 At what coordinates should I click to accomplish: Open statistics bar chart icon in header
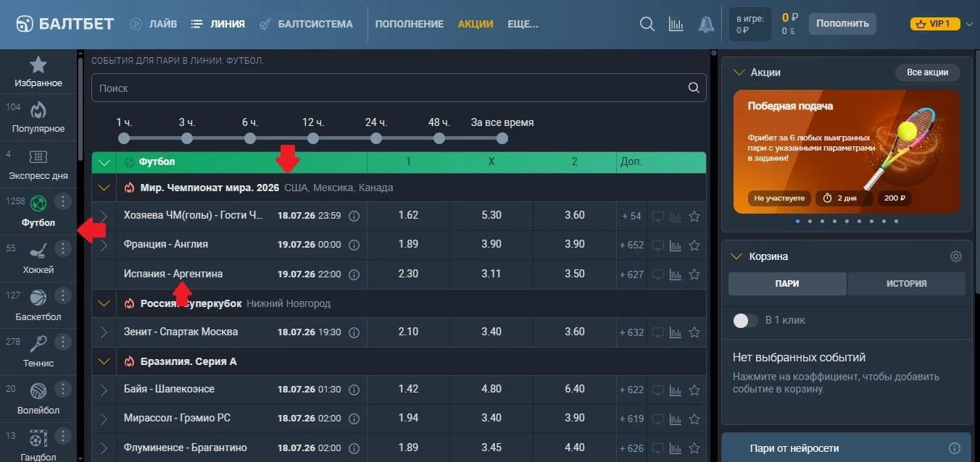(x=676, y=24)
